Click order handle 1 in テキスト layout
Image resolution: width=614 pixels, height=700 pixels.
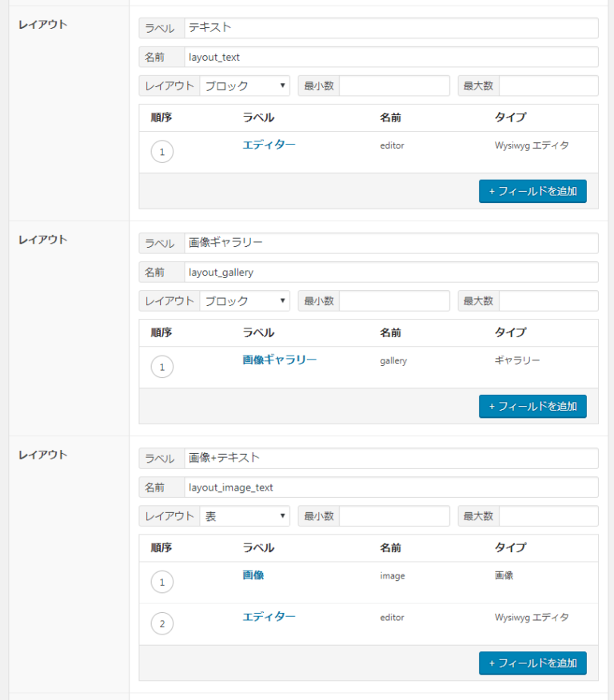[161, 152]
